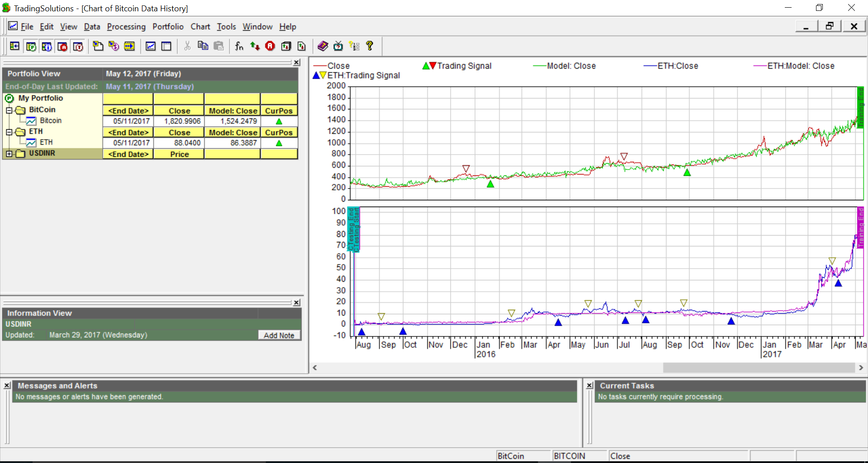Open the data sheet table icon

pyautogui.click(x=166, y=46)
